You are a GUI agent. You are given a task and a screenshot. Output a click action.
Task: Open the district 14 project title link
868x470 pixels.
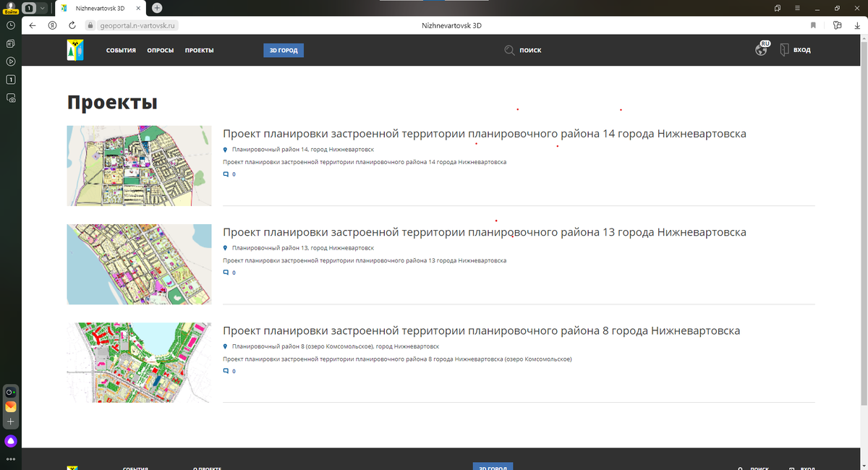coord(484,134)
